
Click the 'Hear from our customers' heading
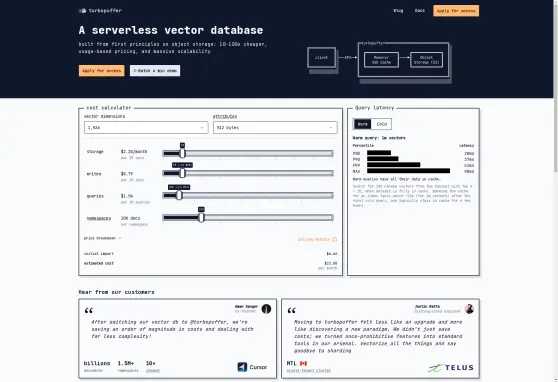[116, 292]
